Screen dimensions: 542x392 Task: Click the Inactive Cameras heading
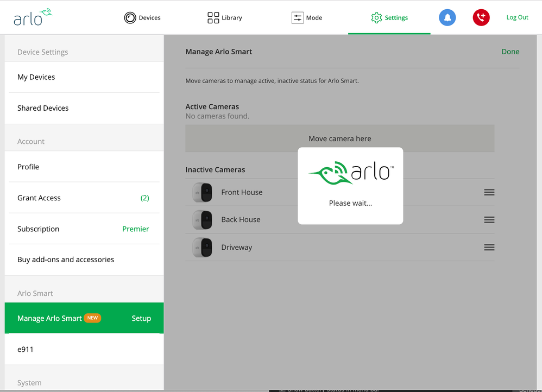215,170
